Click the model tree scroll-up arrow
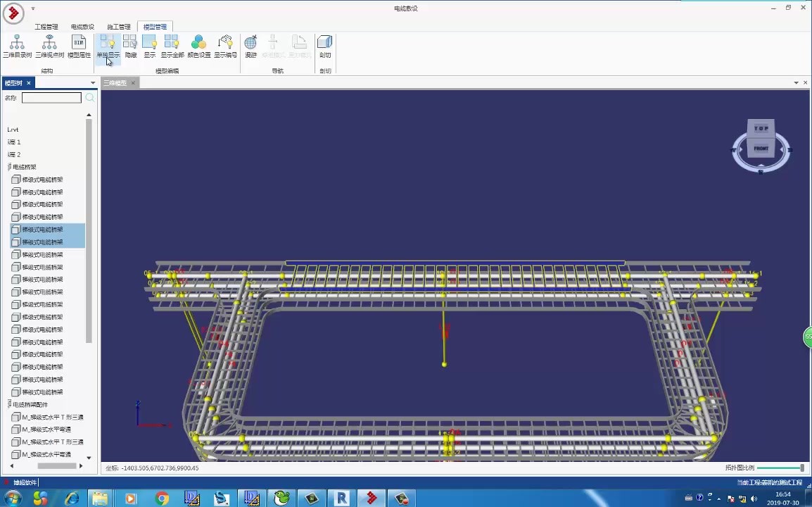This screenshot has width=812, height=507. 89,115
